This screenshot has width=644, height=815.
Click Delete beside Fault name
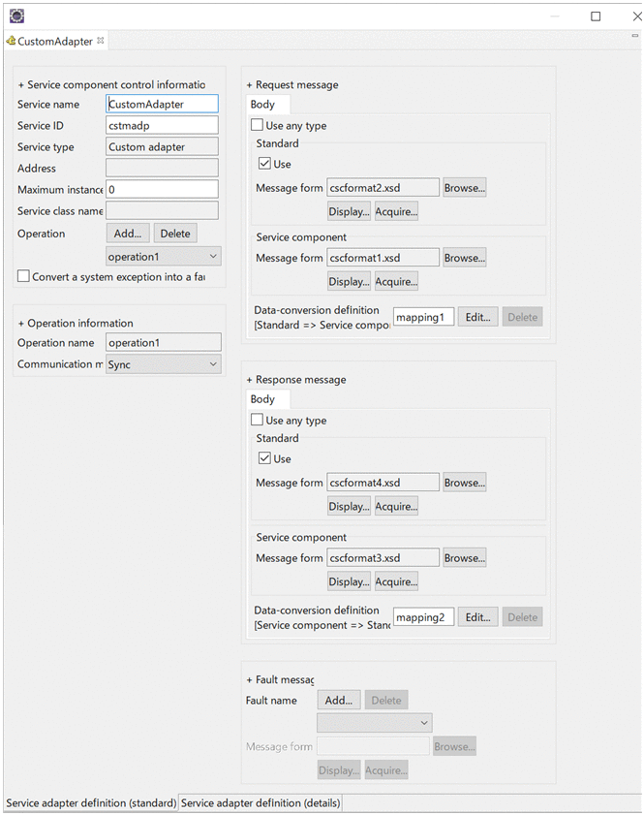(386, 700)
